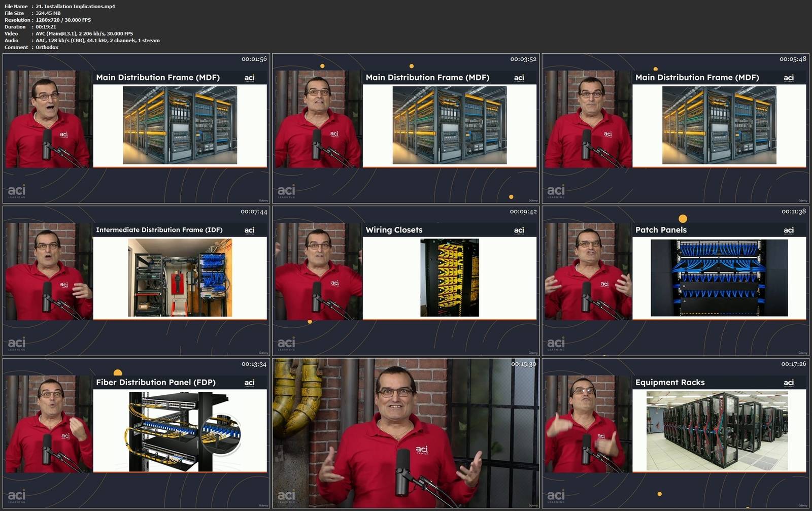Viewport: 812px width, 511px height.
Task: Click the audio line starting AAC, 128 kb/s
Action: [x=97, y=40]
